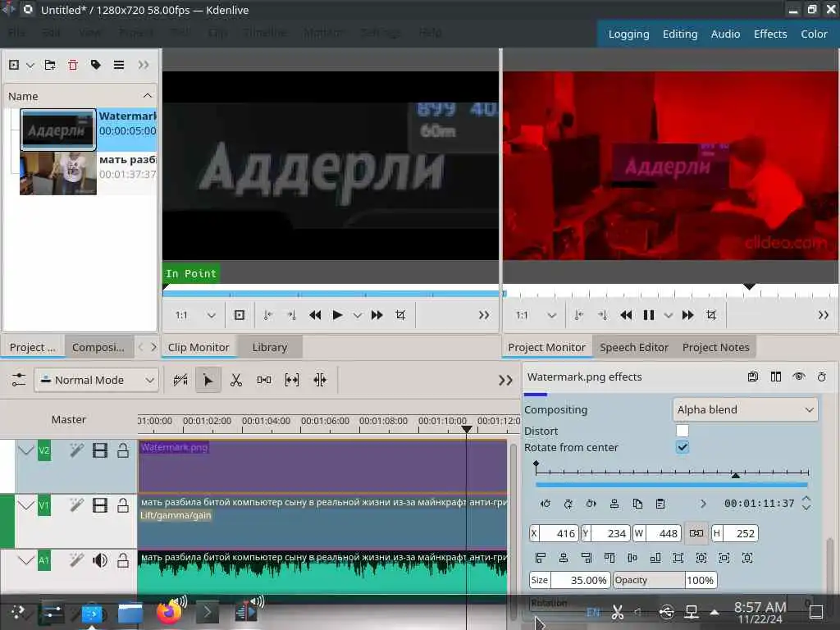The image size is (840, 630).
Task: Align left icon in transform effect
Action: [x=540, y=558]
